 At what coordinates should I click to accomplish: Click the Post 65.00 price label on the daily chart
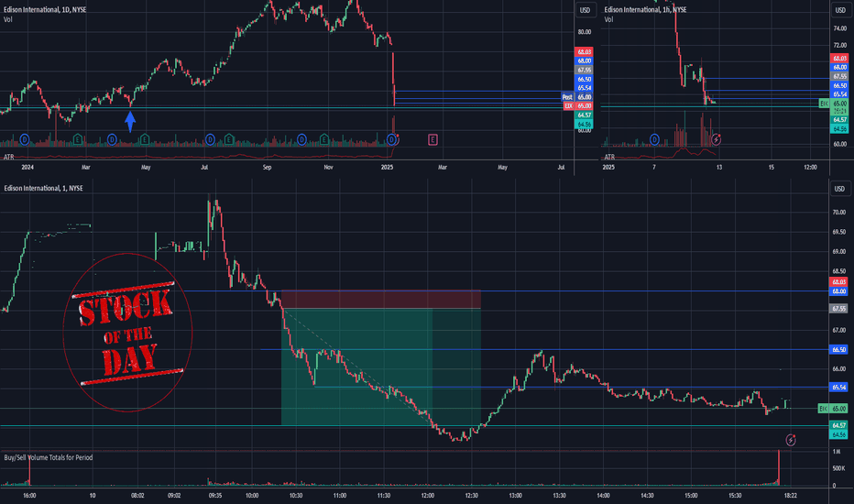point(576,97)
